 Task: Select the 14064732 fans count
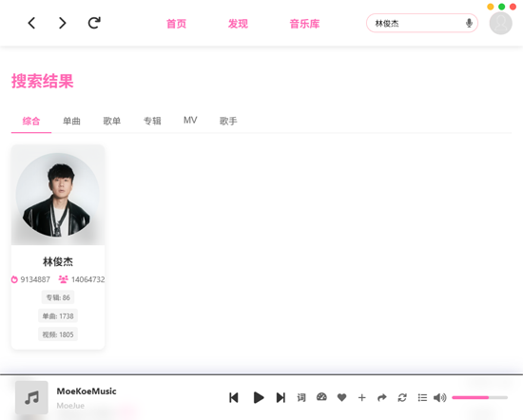[88, 279]
